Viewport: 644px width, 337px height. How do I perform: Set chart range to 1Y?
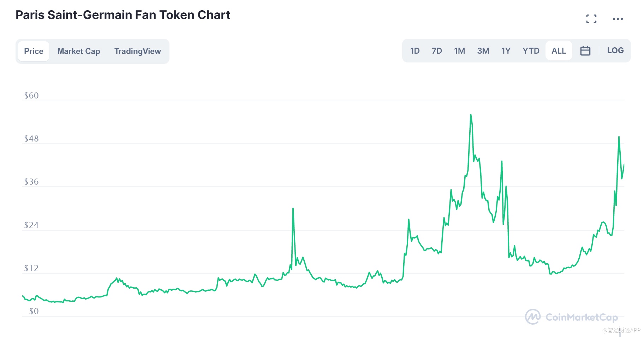506,51
